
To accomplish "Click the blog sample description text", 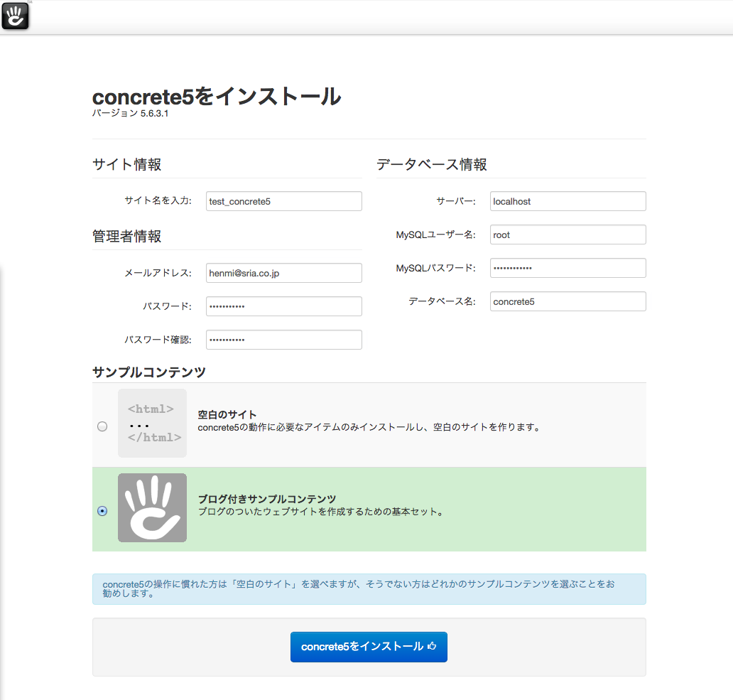I will [321, 512].
